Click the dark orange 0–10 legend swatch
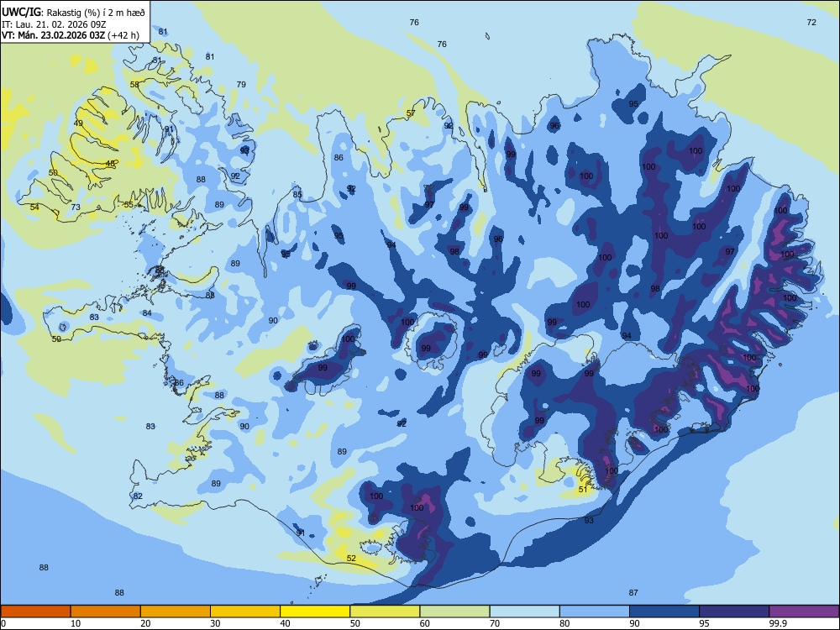Screen dimensions: 840x630 click(35, 612)
